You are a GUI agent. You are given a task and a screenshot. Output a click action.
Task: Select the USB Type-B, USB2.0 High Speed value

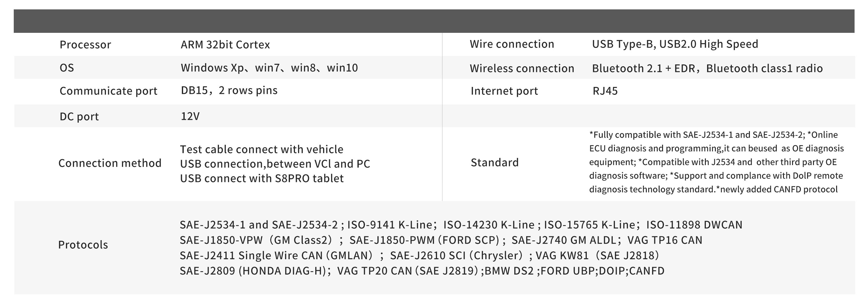pyautogui.click(x=675, y=44)
